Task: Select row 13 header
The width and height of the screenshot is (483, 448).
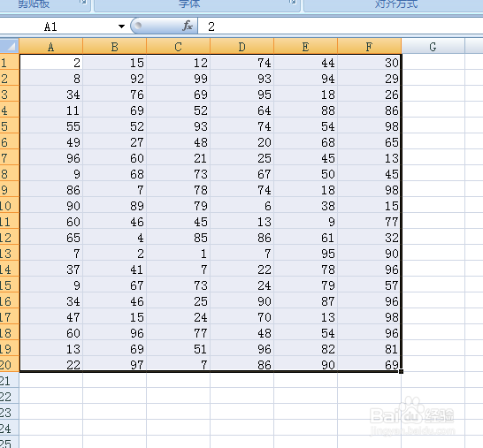Action: pos(9,254)
